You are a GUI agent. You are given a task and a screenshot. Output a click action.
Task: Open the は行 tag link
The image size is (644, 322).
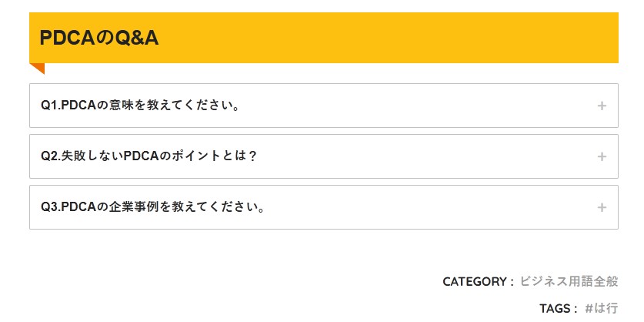click(606, 308)
